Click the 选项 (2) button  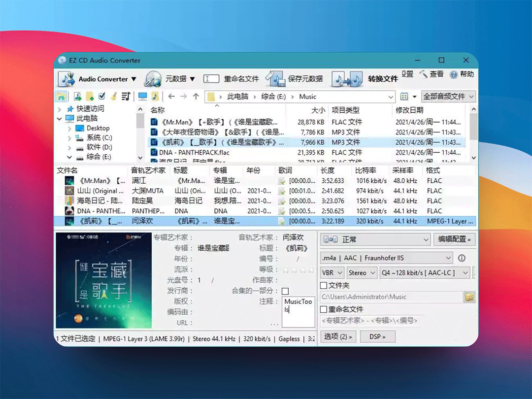(x=338, y=336)
